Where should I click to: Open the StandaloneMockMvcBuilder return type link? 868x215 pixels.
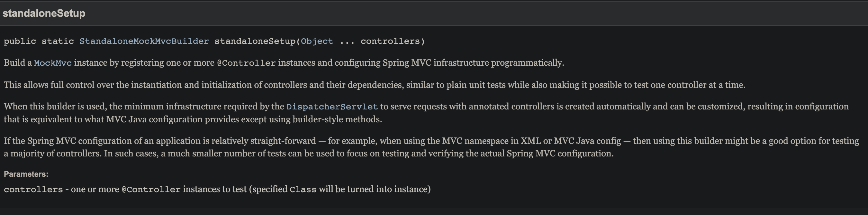pyautogui.click(x=144, y=41)
